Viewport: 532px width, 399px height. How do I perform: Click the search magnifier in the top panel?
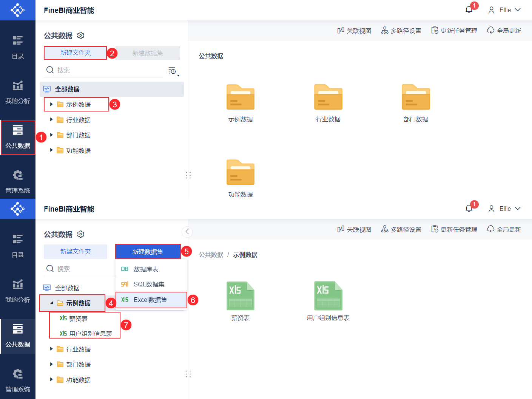click(50, 70)
